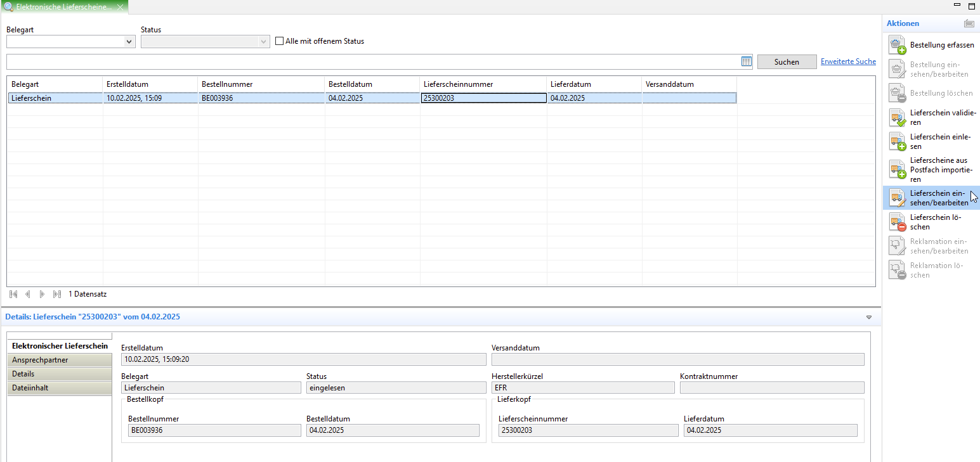This screenshot has height=462, width=980.
Task: Switch to the Ansprechpartner tab
Action: [x=59, y=360]
